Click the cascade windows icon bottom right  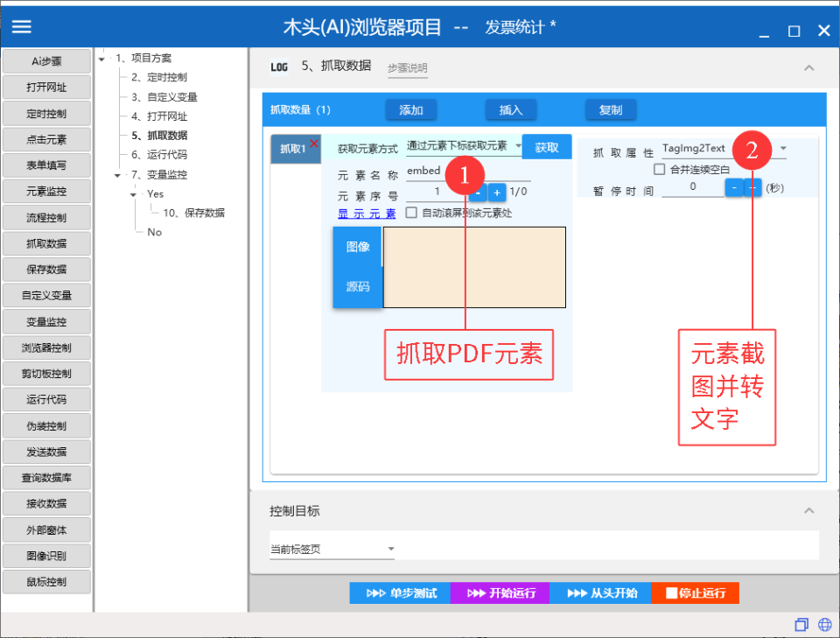pos(801,624)
